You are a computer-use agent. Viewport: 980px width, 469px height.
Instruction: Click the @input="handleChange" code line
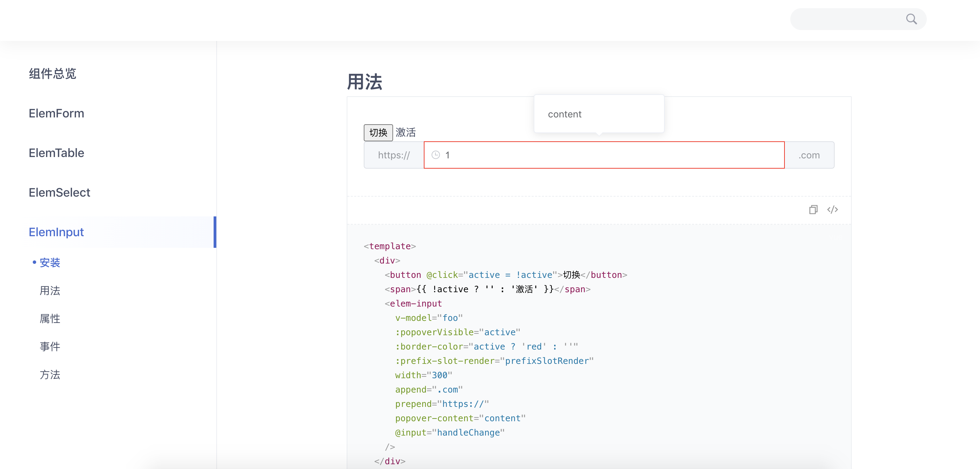point(450,433)
